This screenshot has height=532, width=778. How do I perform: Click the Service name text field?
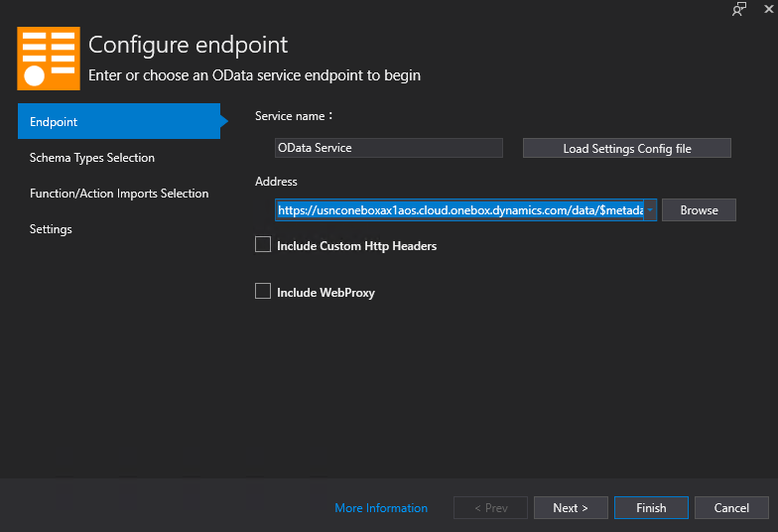[389, 148]
